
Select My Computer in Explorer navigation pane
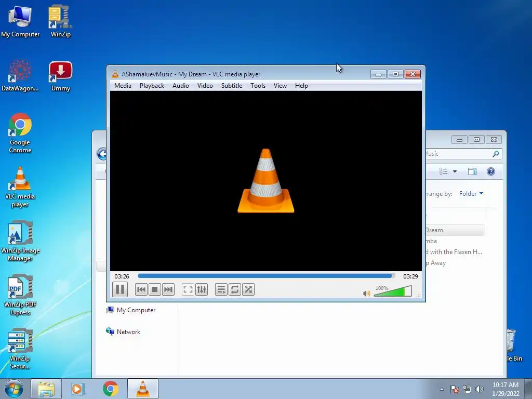click(131, 310)
